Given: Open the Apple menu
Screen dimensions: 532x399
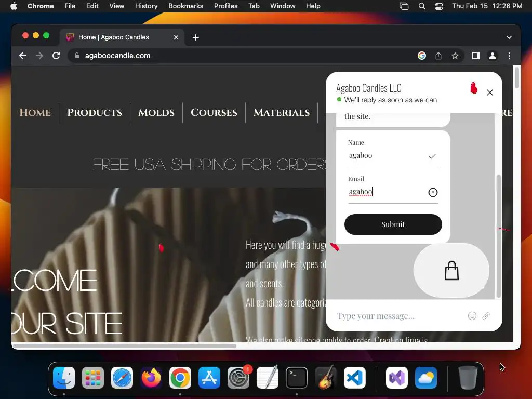Looking at the screenshot, I should click(x=14, y=6).
